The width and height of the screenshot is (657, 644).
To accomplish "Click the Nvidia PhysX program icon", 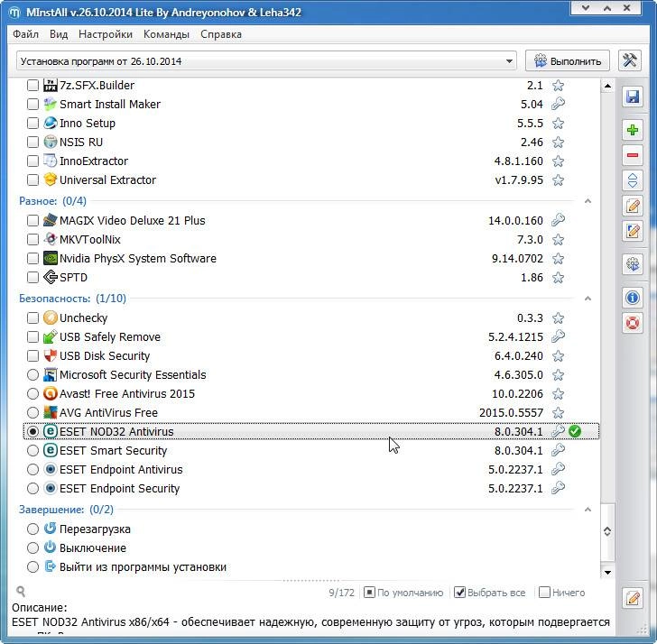I will tap(51, 258).
